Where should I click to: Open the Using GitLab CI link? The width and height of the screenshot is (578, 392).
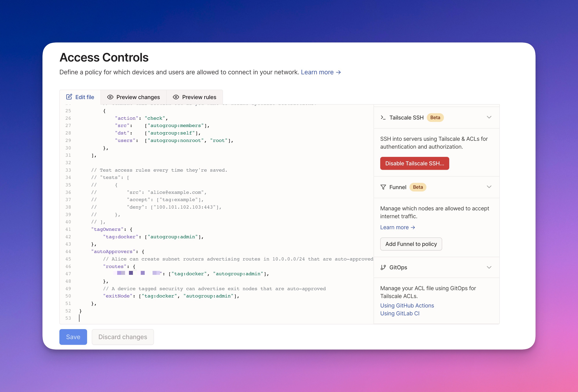400,313
